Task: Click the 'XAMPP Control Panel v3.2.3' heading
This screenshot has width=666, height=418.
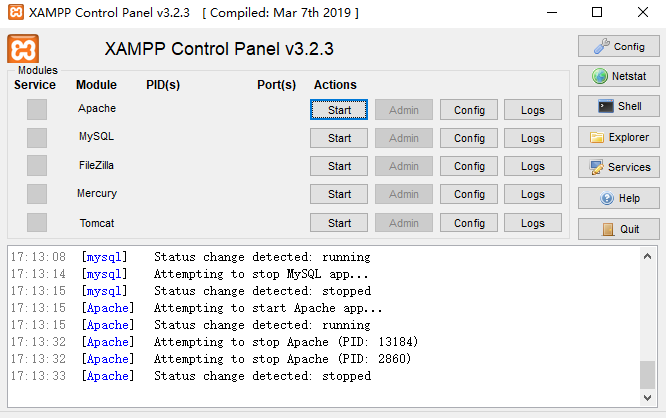Action: pyautogui.click(x=219, y=49)
